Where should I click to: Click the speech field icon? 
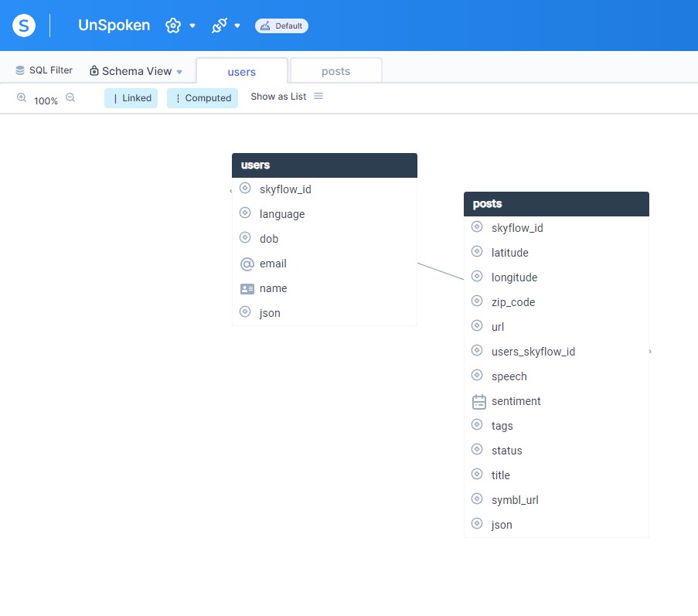coord(477,375)
